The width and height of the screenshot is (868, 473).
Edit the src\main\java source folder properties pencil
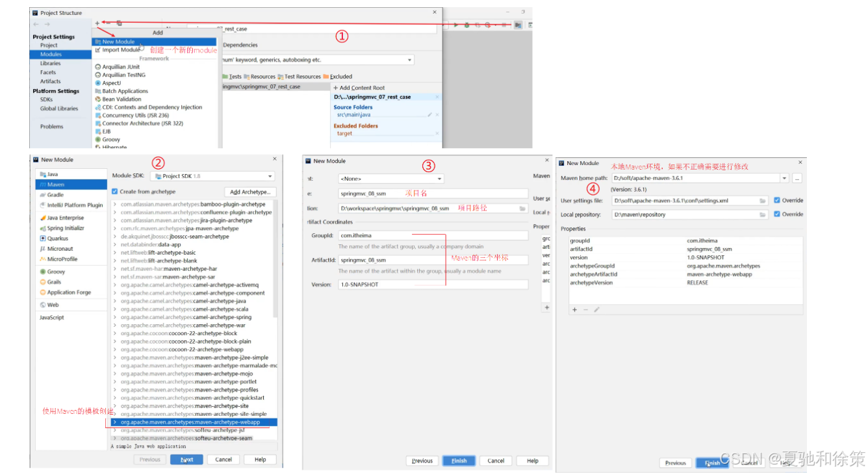[x=429, y=114]
